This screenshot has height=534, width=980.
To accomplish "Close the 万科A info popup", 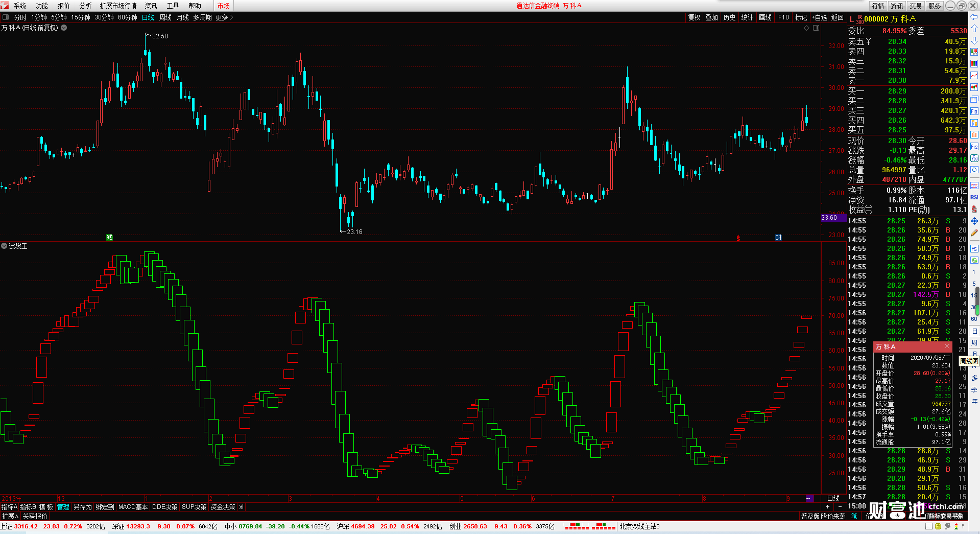I will click(946, 346).
